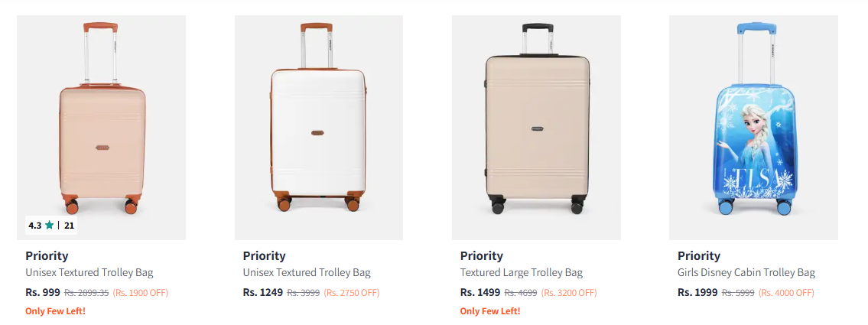The height and width of the screenshot is (325, 868).
Task: Open the peach and orange trolley bag image
Action: pyautogui.click(x=101, y=122)
